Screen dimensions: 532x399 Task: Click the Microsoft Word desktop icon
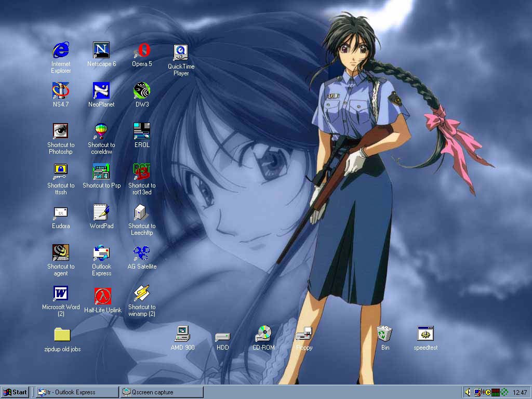pos(61,294)
